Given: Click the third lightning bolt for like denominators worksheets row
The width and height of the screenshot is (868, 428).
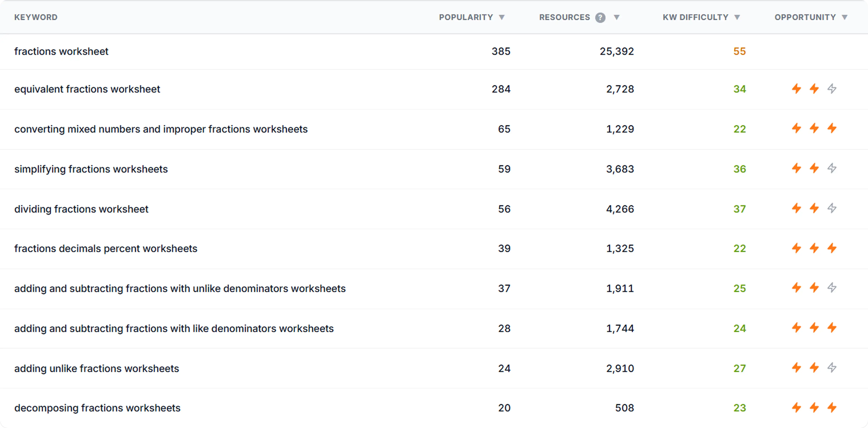Looking at the screenshot, I should [x=832, y=328].
